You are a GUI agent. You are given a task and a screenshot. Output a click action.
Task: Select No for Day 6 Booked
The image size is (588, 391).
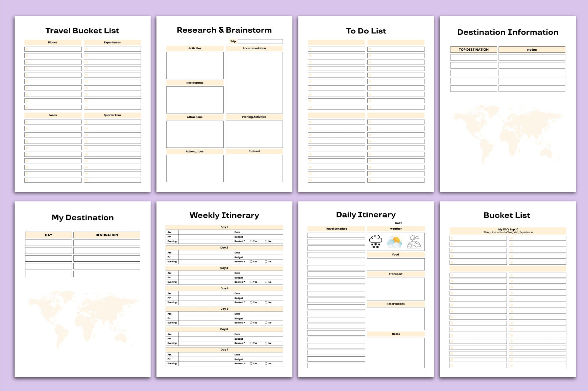[266, 343]
